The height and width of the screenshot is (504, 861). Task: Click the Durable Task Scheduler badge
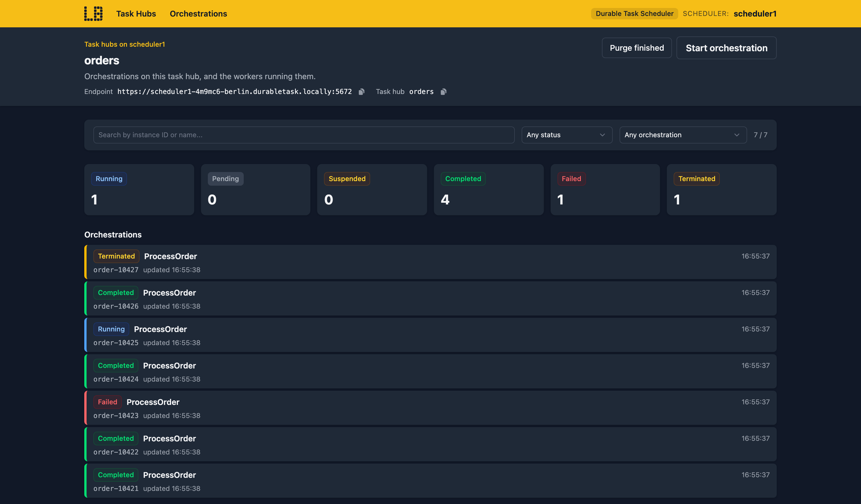634,14
